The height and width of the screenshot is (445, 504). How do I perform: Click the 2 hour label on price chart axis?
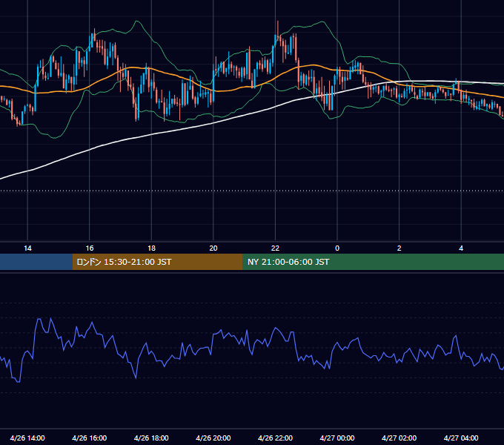399,248
